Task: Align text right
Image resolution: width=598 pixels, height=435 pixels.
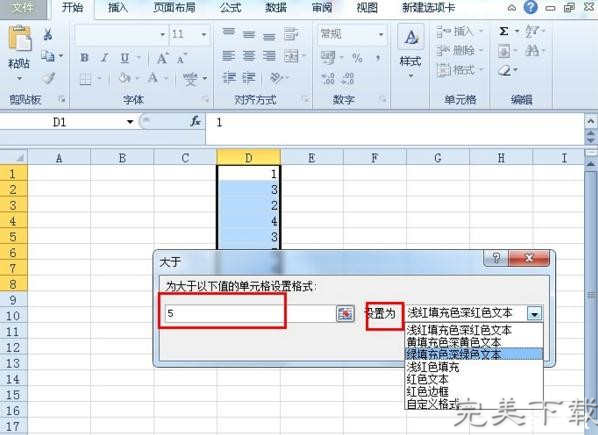Action: (x=269, y=56)
